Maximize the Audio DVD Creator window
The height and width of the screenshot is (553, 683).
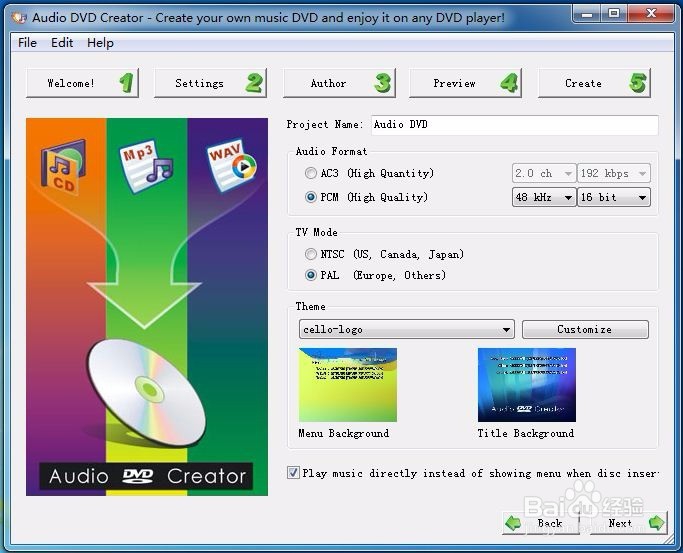click(614, 14)
